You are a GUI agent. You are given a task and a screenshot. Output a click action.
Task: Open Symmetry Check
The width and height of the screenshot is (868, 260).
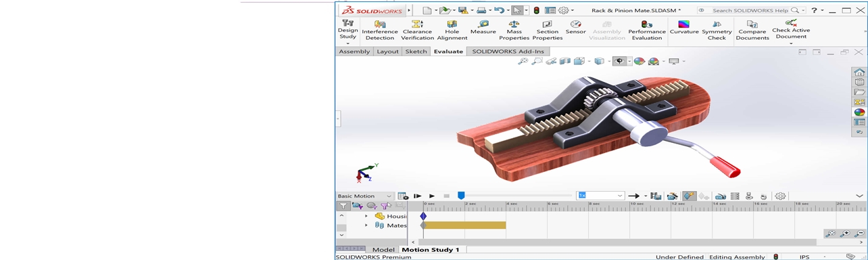tap(717, 30)
